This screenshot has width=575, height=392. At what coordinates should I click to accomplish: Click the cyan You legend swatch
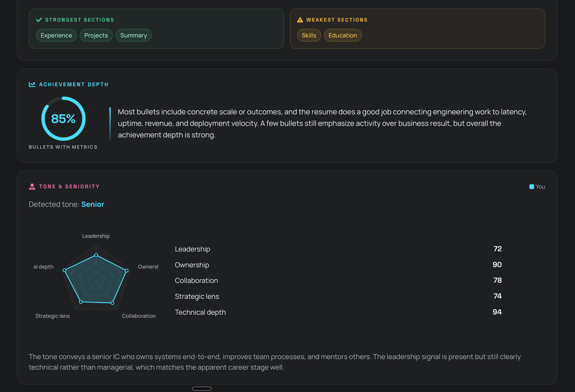tap(531, 187)
